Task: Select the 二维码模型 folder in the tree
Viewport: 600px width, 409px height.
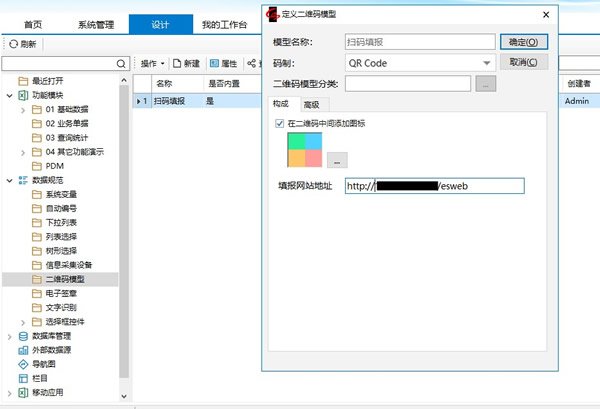Action: click(66, 279)
